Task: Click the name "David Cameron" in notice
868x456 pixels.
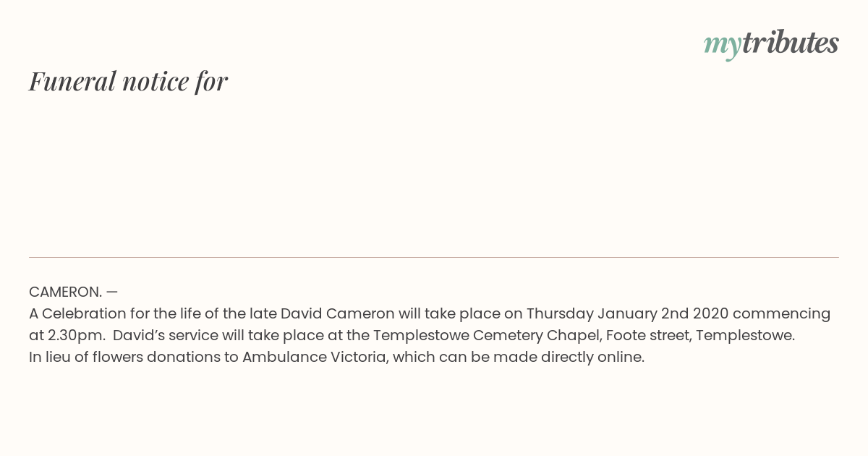Action: (x=338, y=313)
